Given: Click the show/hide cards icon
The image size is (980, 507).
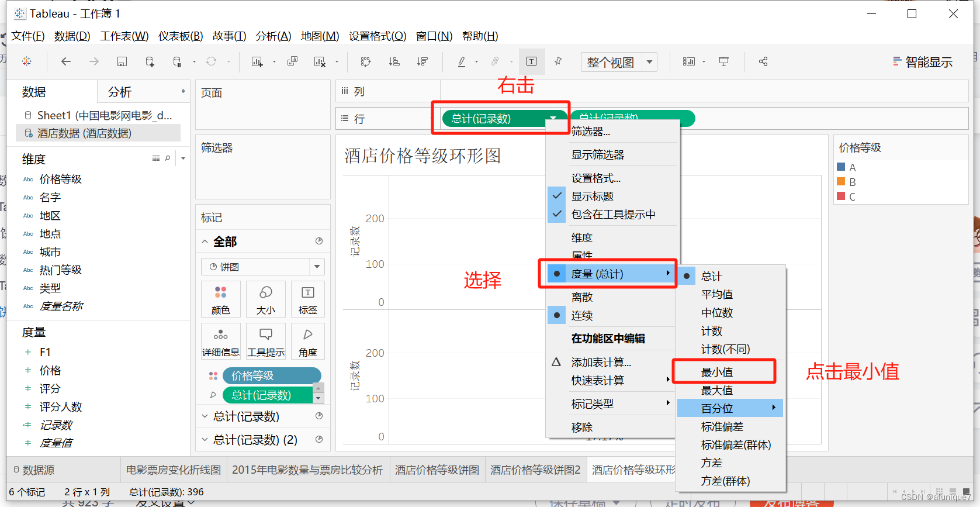Looking at the screenshot, I should 689,61.
